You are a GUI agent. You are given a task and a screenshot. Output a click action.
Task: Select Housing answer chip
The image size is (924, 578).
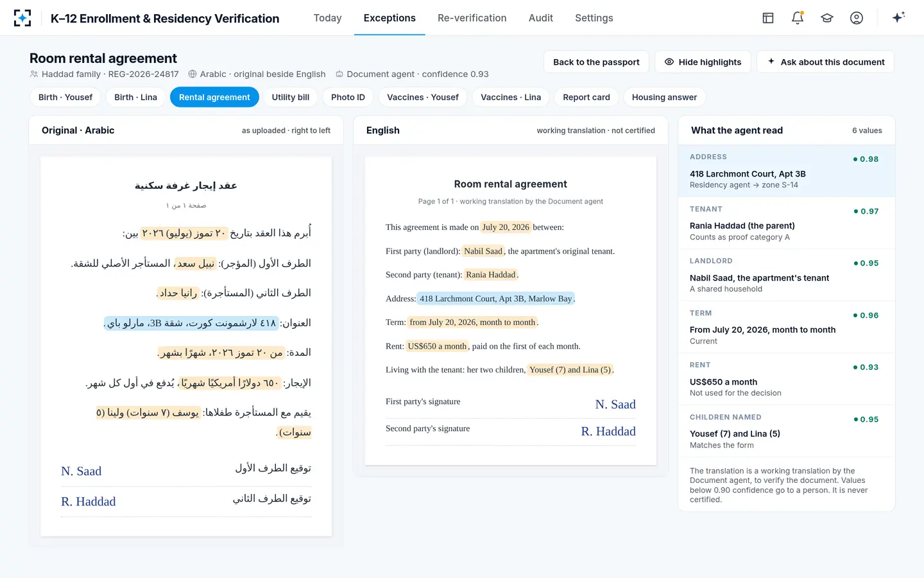(664, 97)
